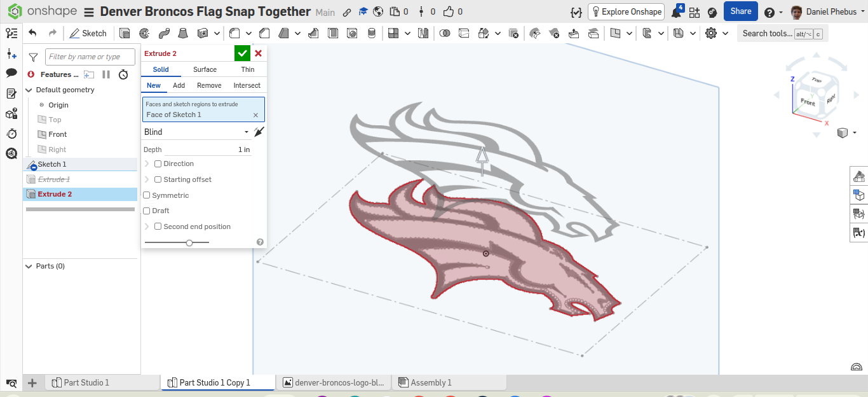Click the Redo arrow
Screen dimensions: 868x397
pos(53,33)
